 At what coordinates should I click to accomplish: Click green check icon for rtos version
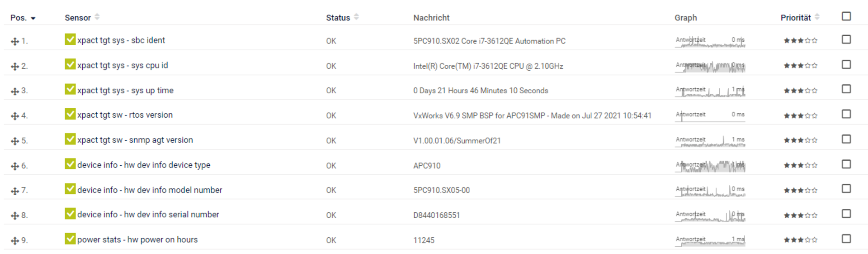coord(70,114)
